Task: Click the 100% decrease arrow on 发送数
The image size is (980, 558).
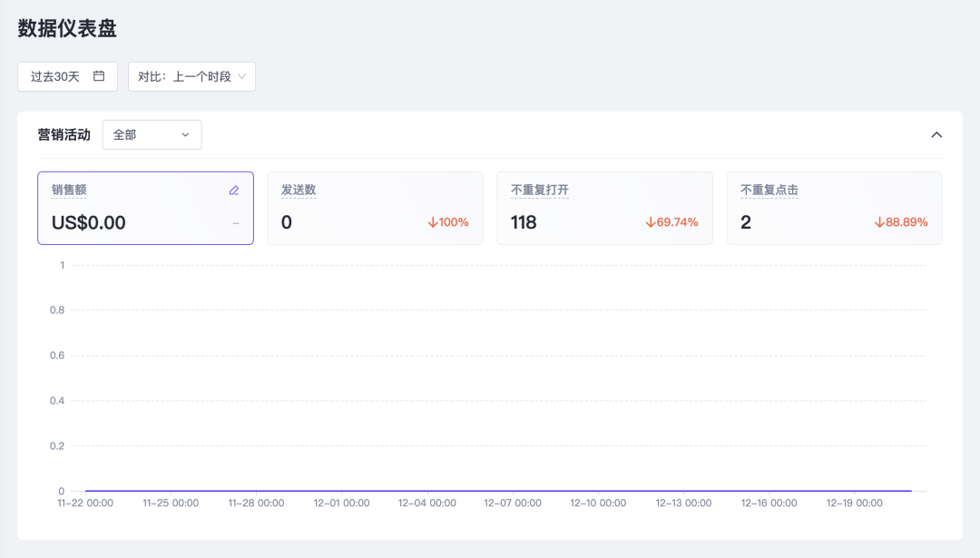Action: coord(433,222)
